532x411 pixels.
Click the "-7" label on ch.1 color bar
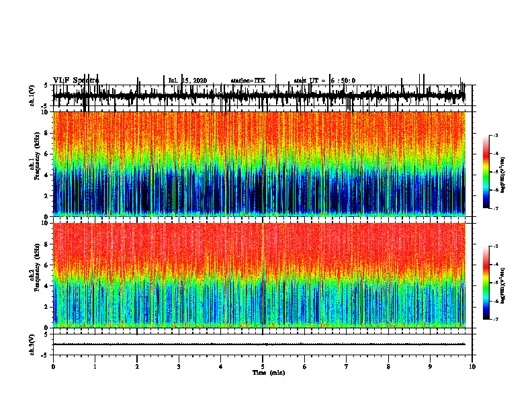click(495, 208)
